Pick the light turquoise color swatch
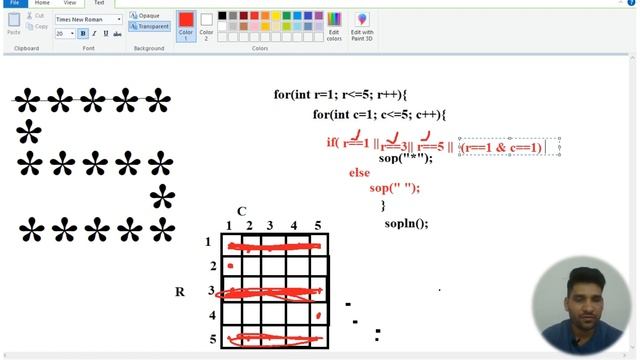 (x=298, y=27)
